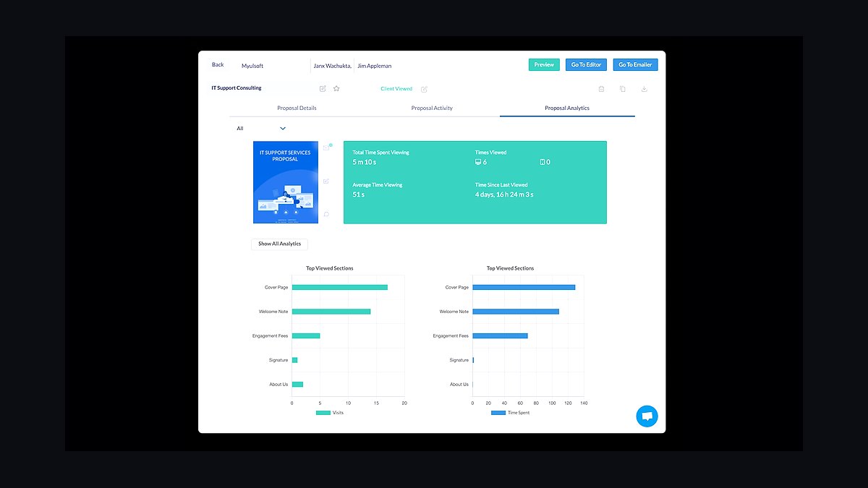Click the envelope icon beside the cover thumbnail
Image resolution: width=868 pixels, height=488 pixels.
tap(327, 147)
